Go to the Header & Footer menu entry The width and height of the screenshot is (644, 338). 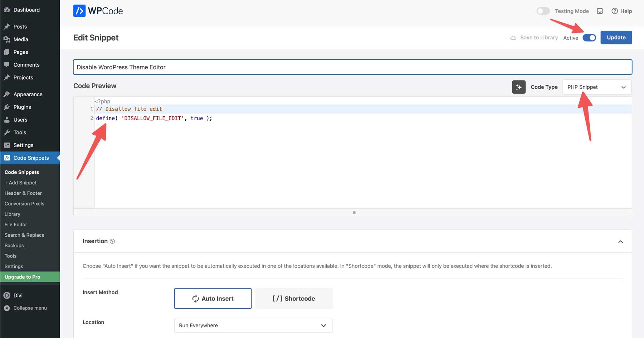[x=23, y=193]
